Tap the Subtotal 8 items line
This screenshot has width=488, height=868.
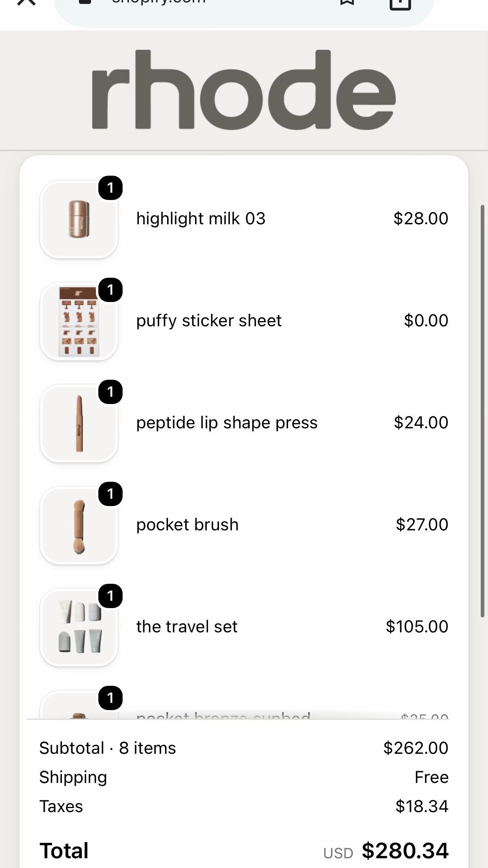244,748
